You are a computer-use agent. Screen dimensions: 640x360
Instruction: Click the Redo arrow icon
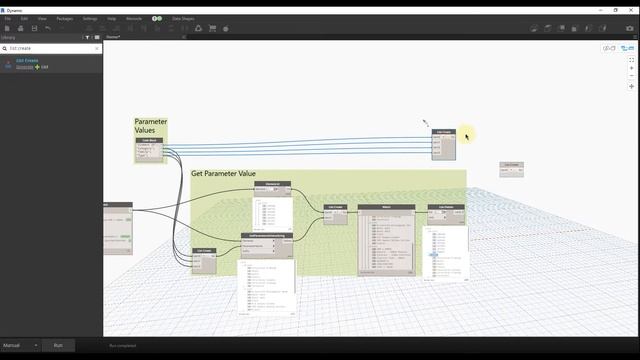(62, 28)
